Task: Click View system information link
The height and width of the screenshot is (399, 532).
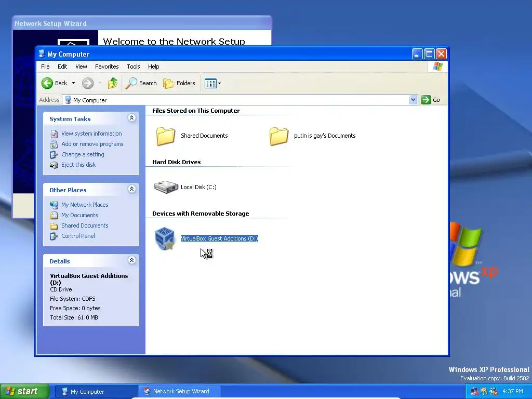Action: tap(91, 134)
